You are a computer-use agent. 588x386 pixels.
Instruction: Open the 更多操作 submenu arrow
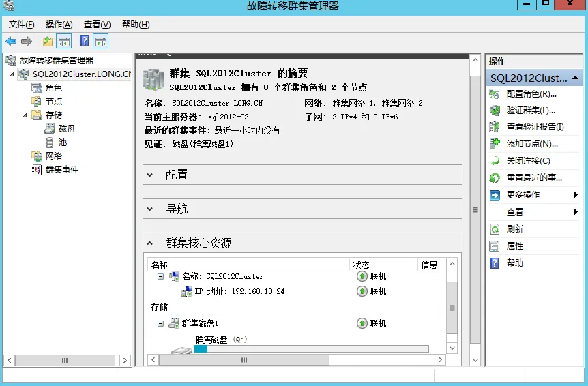pyautogui.click(x=576, y=195)
